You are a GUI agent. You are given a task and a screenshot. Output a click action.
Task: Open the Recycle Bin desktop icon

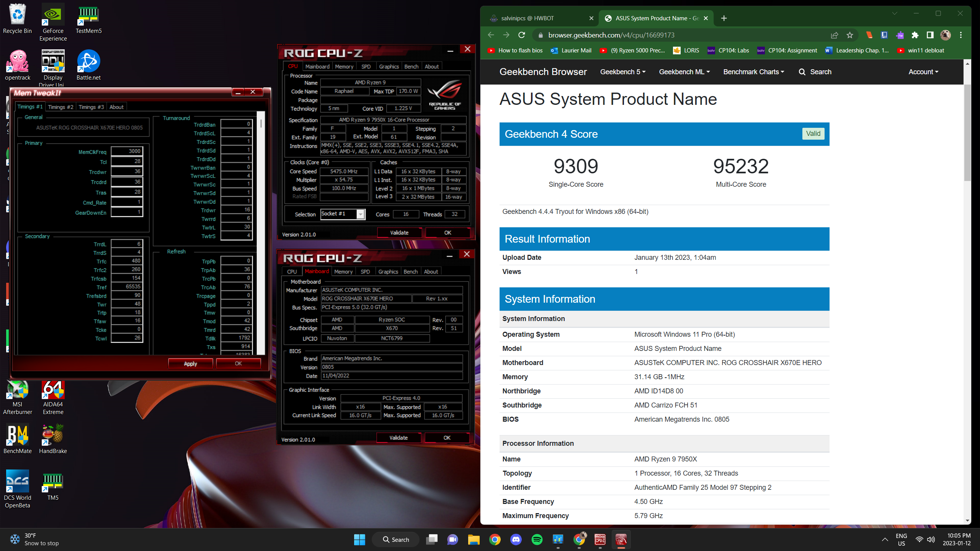tap(17, 19)
